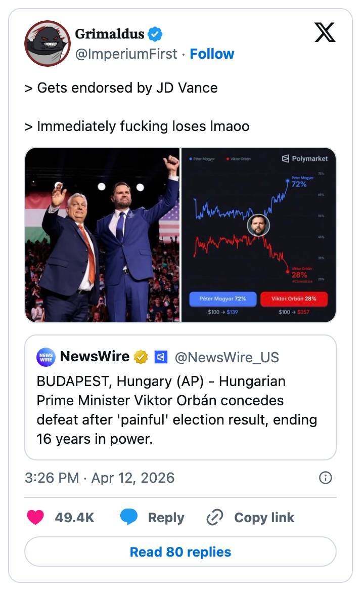
Task: Open the @ImperiumFirst handle link
Action: pyautogui.click(x=126, y=54)
